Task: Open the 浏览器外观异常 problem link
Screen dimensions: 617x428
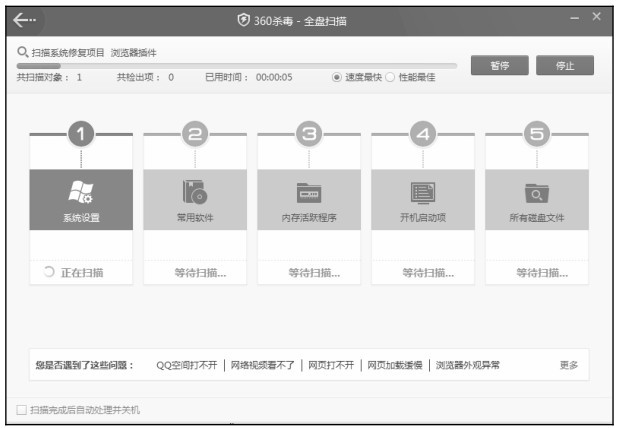Action: (x=467, y=365)
